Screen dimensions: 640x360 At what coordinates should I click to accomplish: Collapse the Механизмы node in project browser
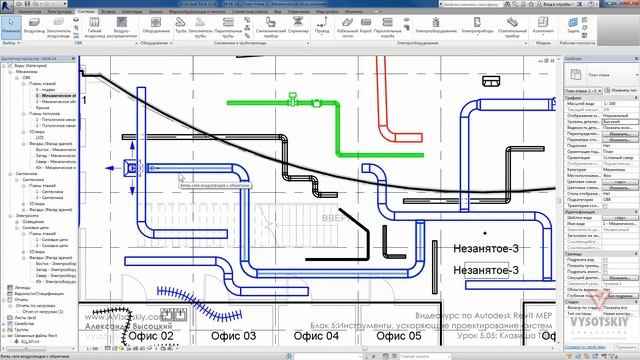[x=10, y=71]
